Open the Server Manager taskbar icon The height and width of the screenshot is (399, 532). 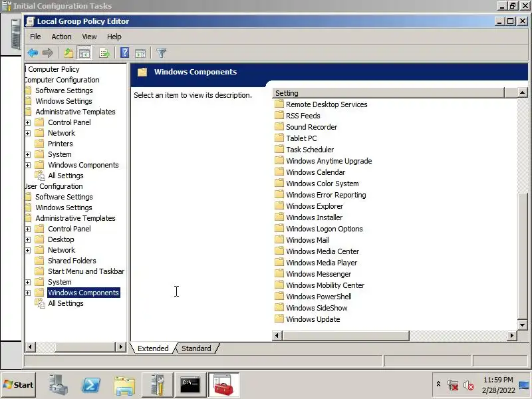(x=58, y=385)
